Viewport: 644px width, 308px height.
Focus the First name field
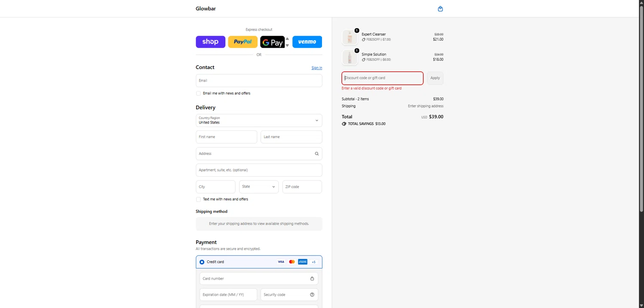tap(227, 137)
